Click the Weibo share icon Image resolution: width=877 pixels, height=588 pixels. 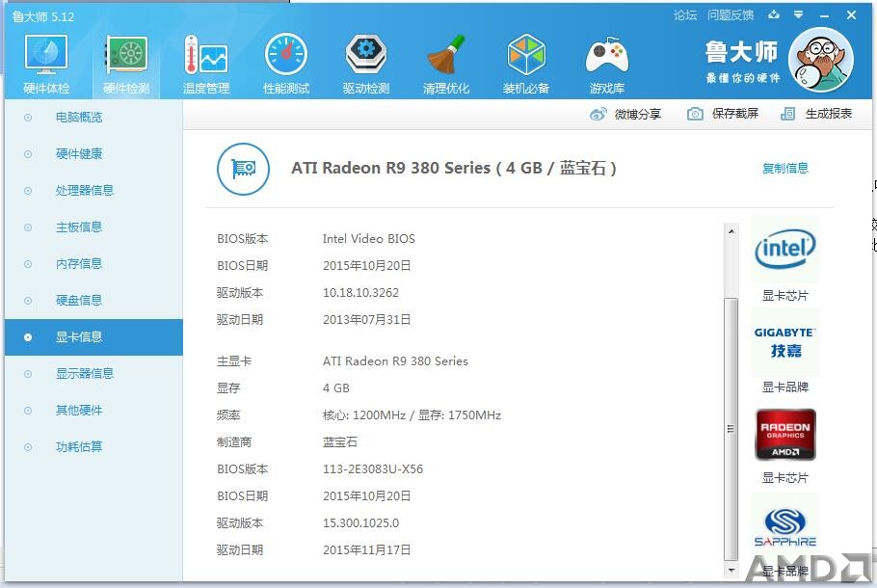pyautogui.click(x=598, y=114)
